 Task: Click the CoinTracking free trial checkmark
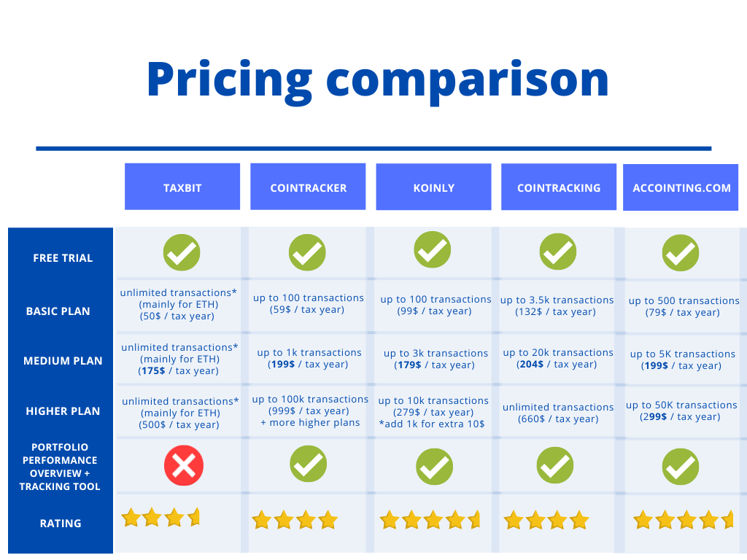point(558,252)
